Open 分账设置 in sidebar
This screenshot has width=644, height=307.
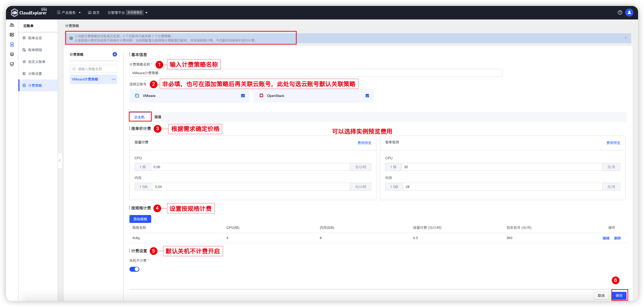pyautogui.click(x=38, y=74)
